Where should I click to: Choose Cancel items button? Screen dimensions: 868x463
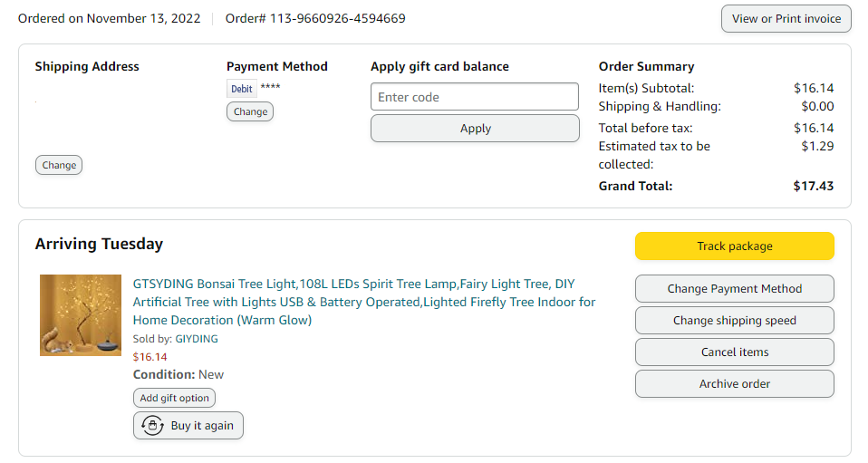tap(734, 352)
